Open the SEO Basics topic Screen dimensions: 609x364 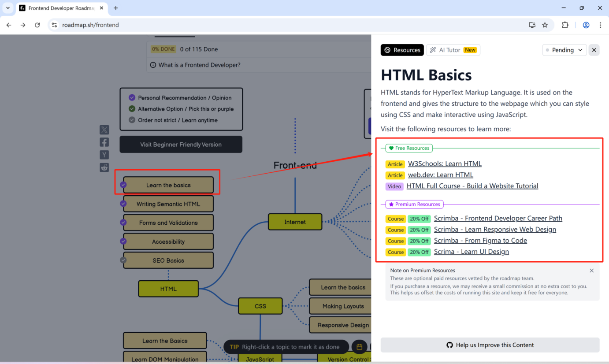coord(168,260)
